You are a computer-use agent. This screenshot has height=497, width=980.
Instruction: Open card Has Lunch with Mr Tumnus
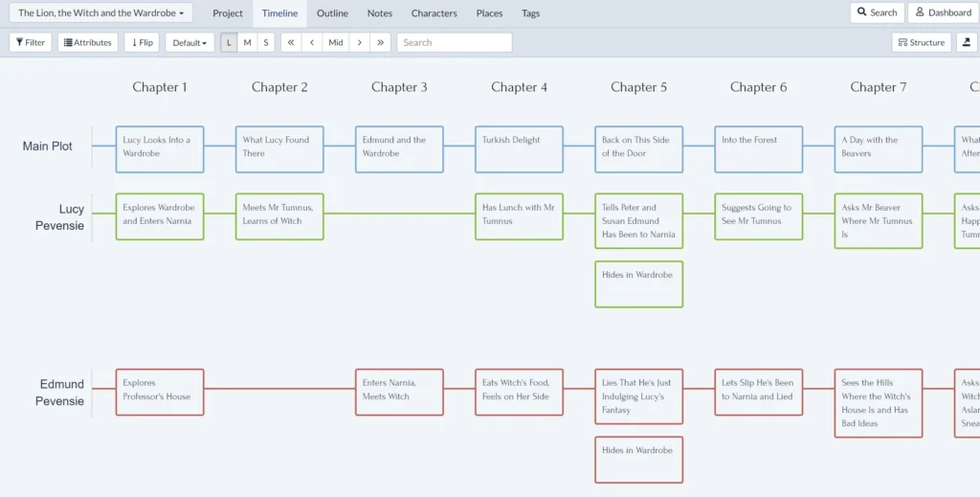click(x=519, y=216)
